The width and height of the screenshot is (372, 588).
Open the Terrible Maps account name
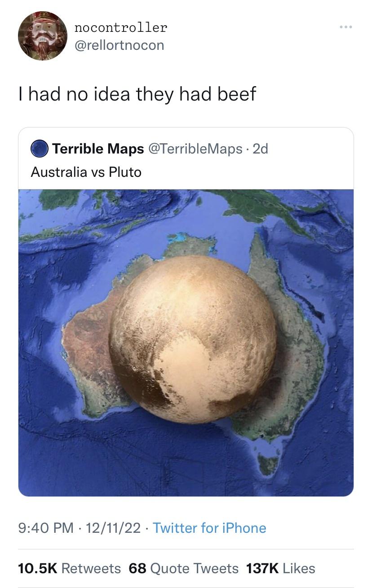98,149
